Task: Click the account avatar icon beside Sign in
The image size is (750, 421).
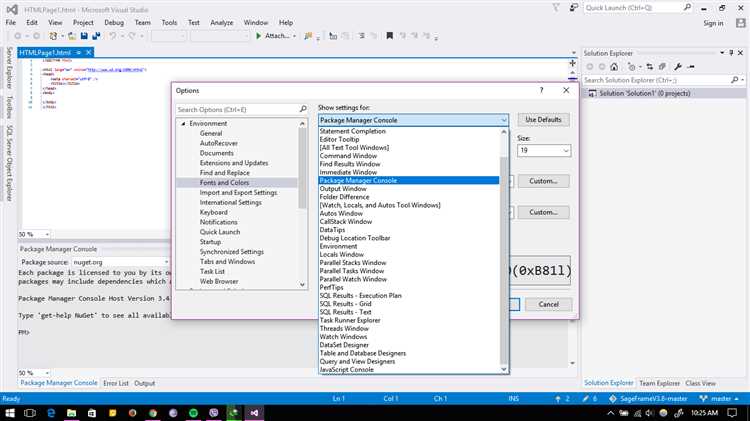Action: click(740, 23)
